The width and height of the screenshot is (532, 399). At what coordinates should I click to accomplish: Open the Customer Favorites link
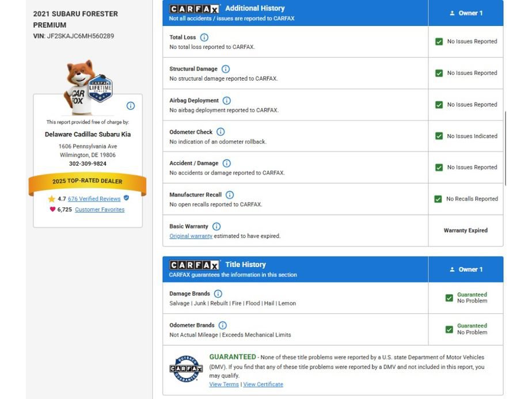click(100, 210)
